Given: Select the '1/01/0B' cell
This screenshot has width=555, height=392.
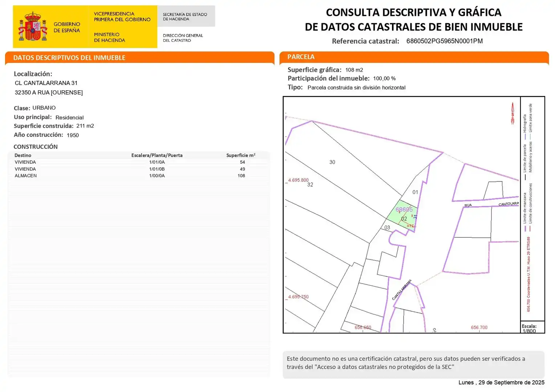Looking at the screenshot, I should coord(157,169).
